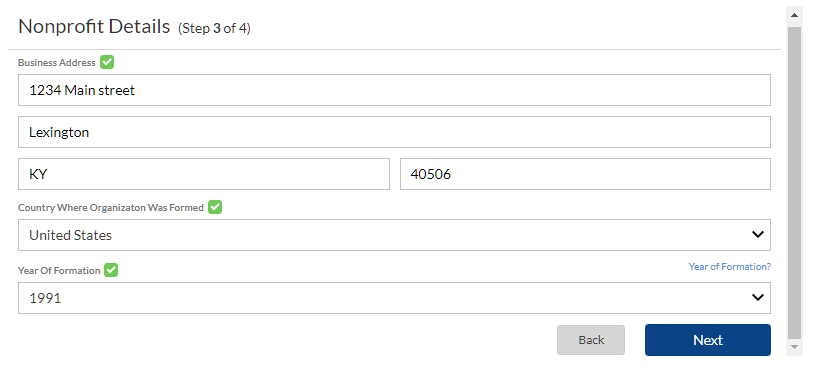817x374 pixels.
Task: Click the scrollbar down arrow
Action: coord(794,346)
